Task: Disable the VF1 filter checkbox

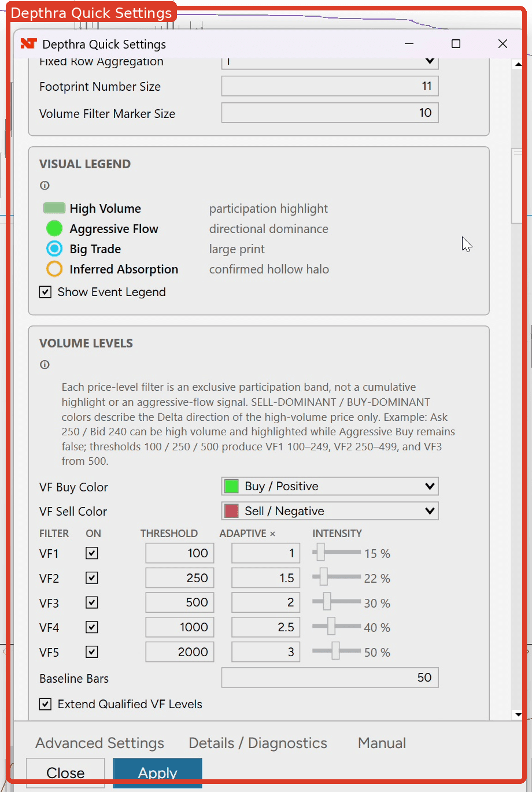Action: coord(91,553)
